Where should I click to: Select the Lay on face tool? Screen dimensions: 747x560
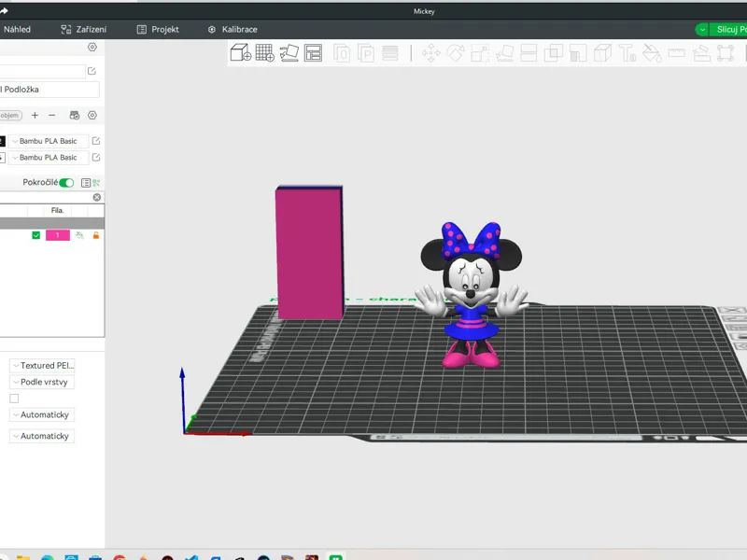pyautogui.click(x=504, y=53)
